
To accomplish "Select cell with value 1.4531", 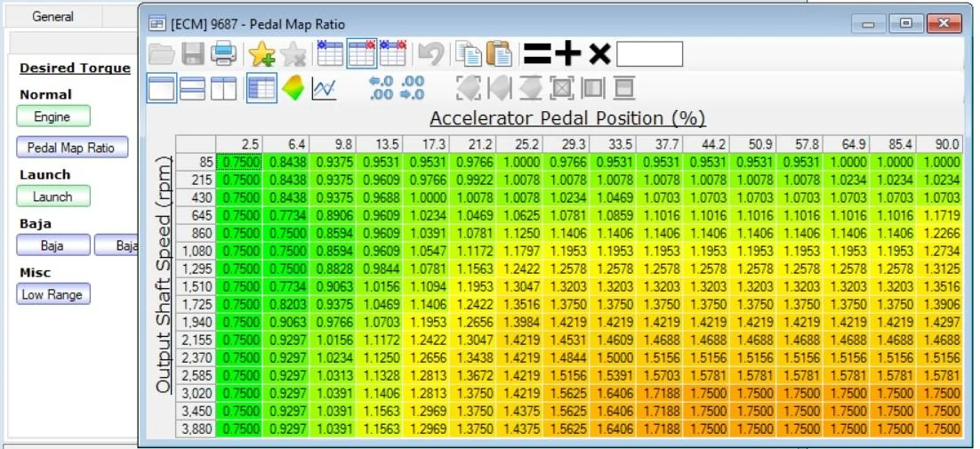I will tap(566, 340).
